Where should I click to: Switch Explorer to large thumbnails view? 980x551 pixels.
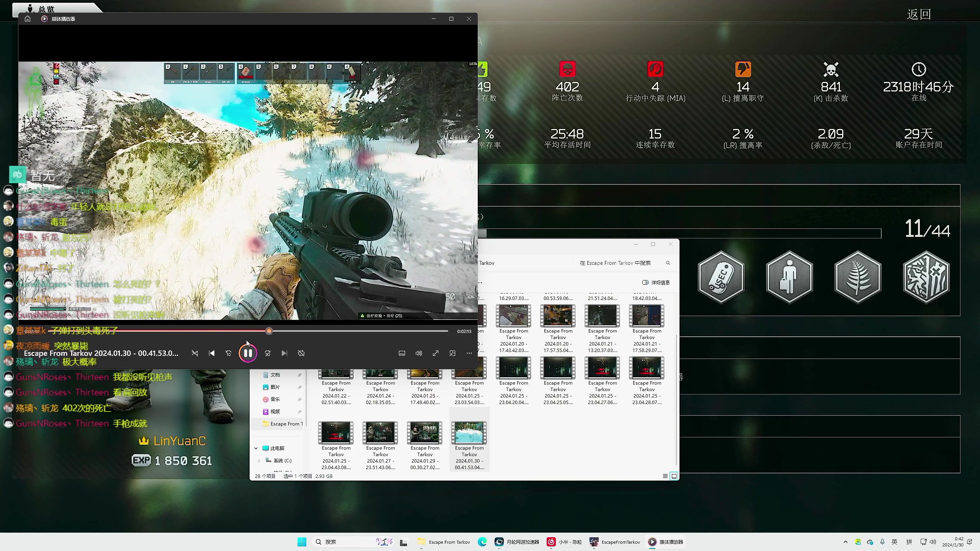click(674, 476)
